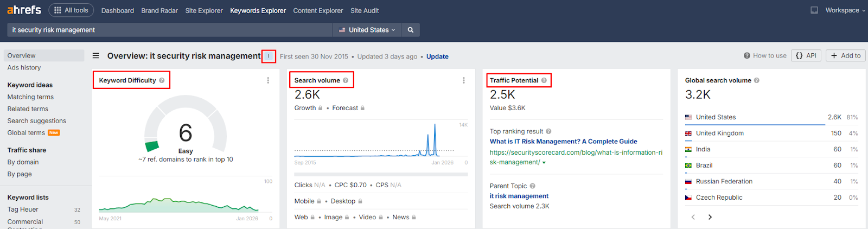Go to next countries page arrow
868x229 pixels.
pos(710,217)
